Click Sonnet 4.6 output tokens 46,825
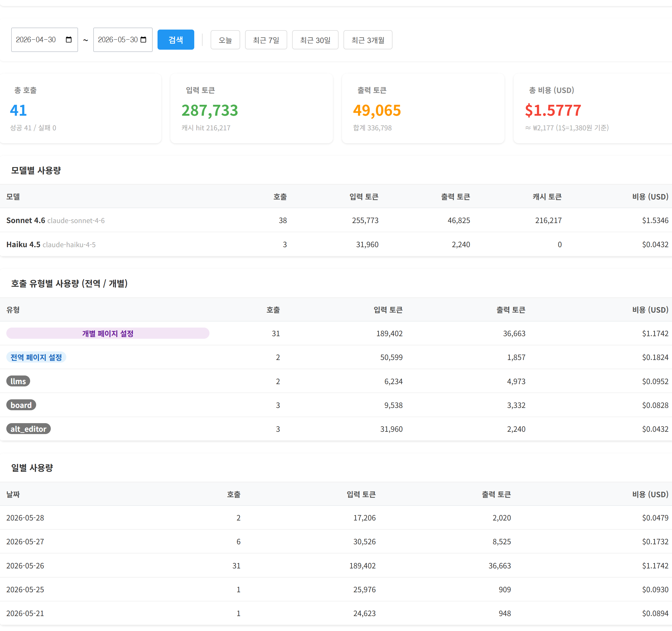The width and height of the screenshot is (672, 631). click(459, 220)
